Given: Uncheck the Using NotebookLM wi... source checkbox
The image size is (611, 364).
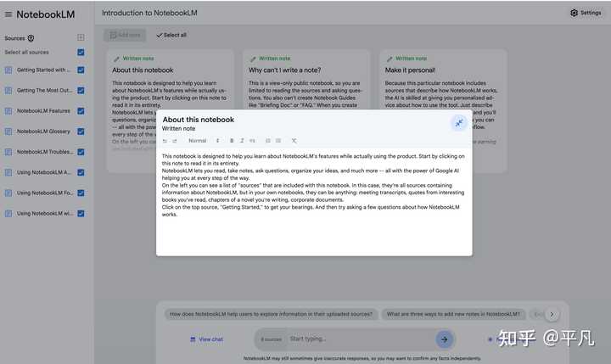Looking at the screenshot, I should (81, 214).
